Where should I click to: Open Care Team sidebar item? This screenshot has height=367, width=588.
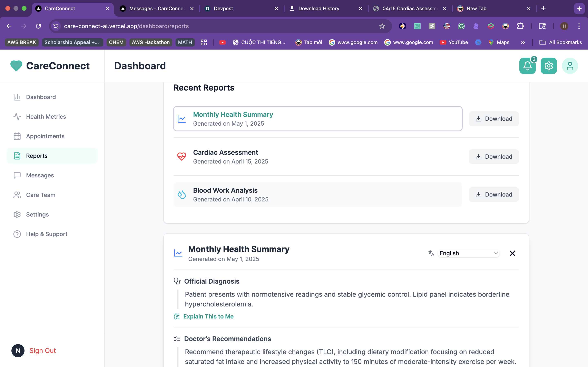click(41, 195)
